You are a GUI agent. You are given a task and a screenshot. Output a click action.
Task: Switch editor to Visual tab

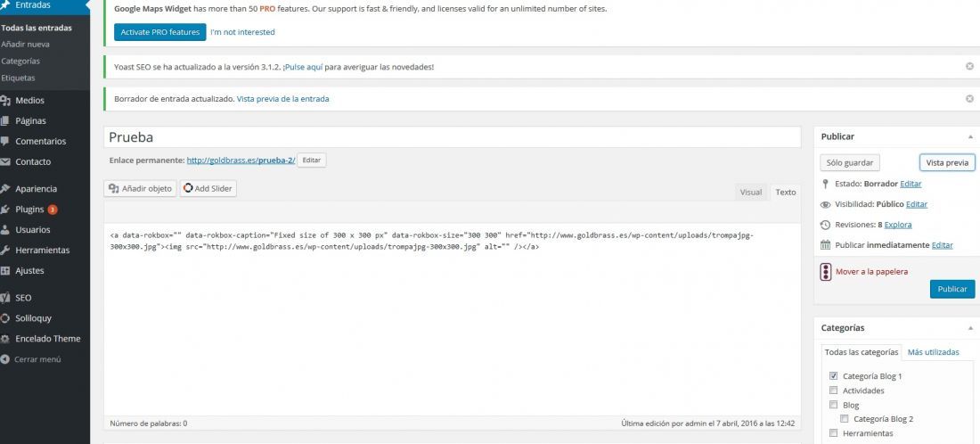(751, 192)
